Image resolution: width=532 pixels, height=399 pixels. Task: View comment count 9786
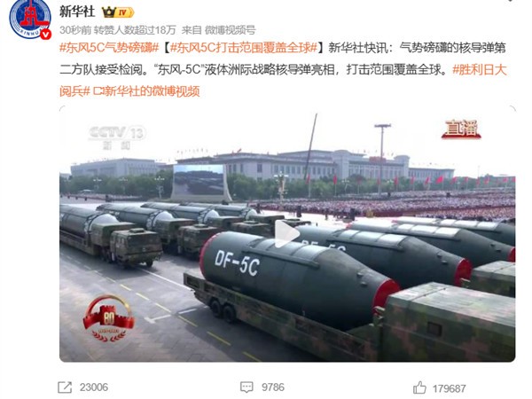pos(273,387)
